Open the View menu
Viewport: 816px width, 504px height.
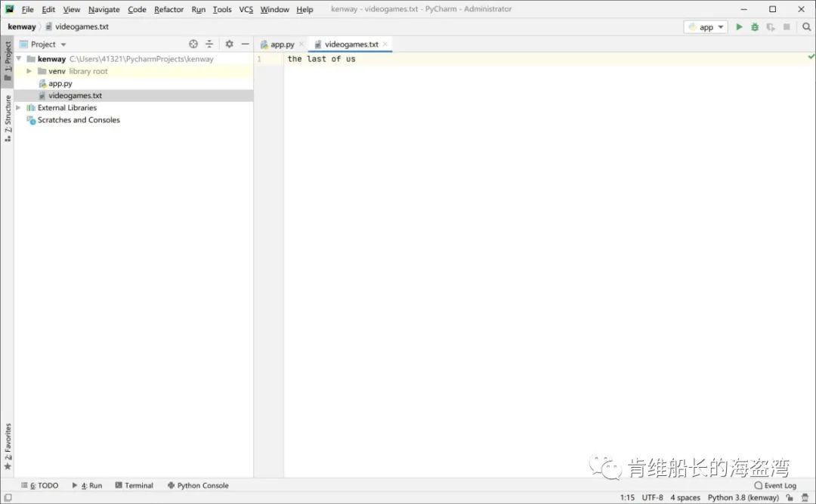[x=72, y=9]
